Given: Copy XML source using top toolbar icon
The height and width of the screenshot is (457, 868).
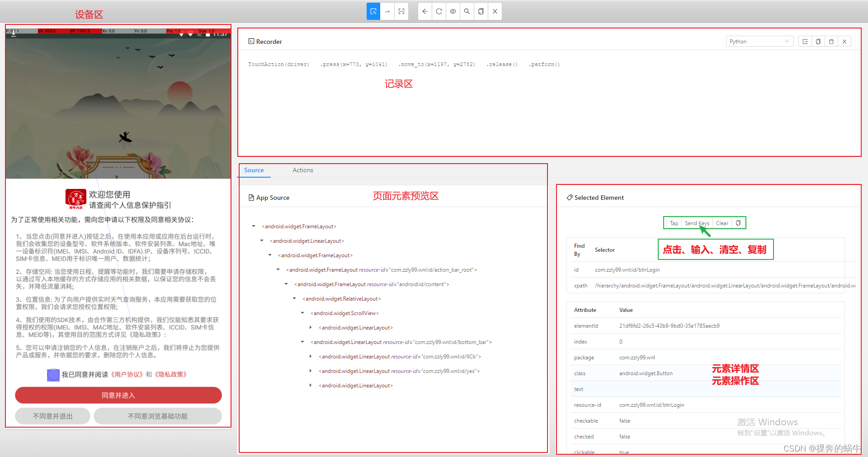Looking at the screenshot, I should click(x=481, y=11).
